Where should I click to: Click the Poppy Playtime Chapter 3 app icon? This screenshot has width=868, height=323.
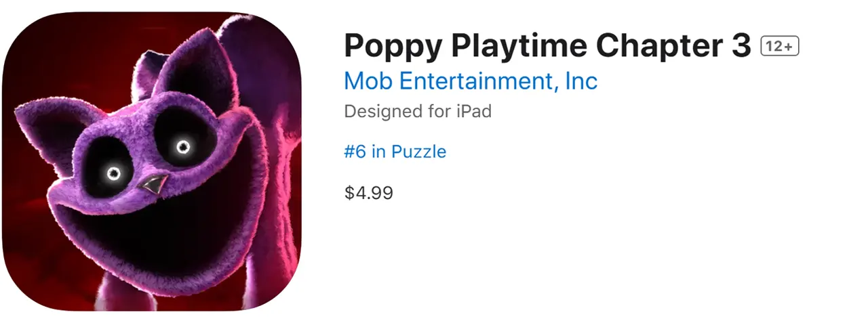point(152,161)
